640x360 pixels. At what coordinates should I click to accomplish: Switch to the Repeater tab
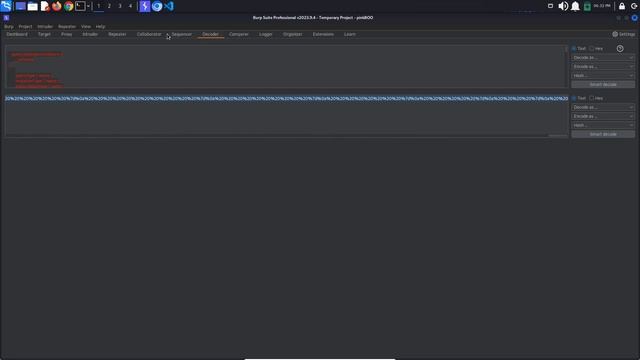[117, 34]
